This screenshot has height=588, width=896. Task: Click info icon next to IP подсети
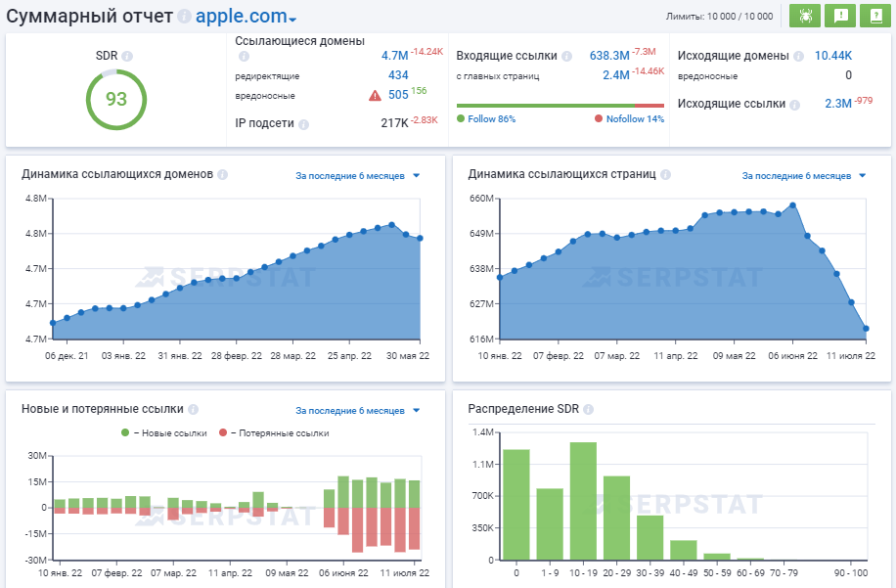[303, 124]
